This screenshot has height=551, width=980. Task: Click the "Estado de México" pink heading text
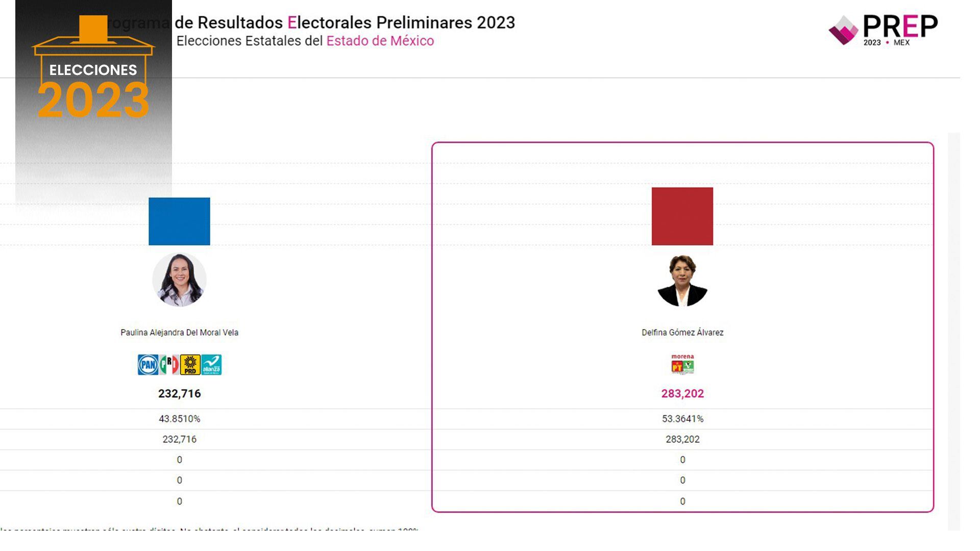coord(380,41)
